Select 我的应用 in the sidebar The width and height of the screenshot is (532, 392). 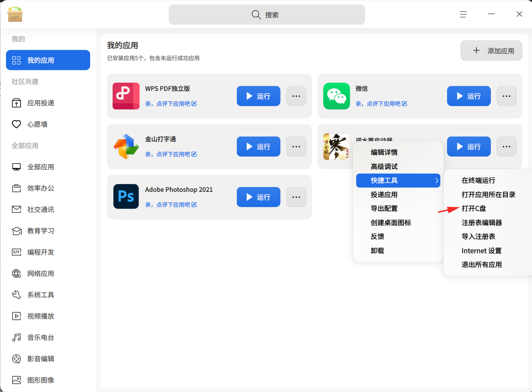tap(48, 60)
